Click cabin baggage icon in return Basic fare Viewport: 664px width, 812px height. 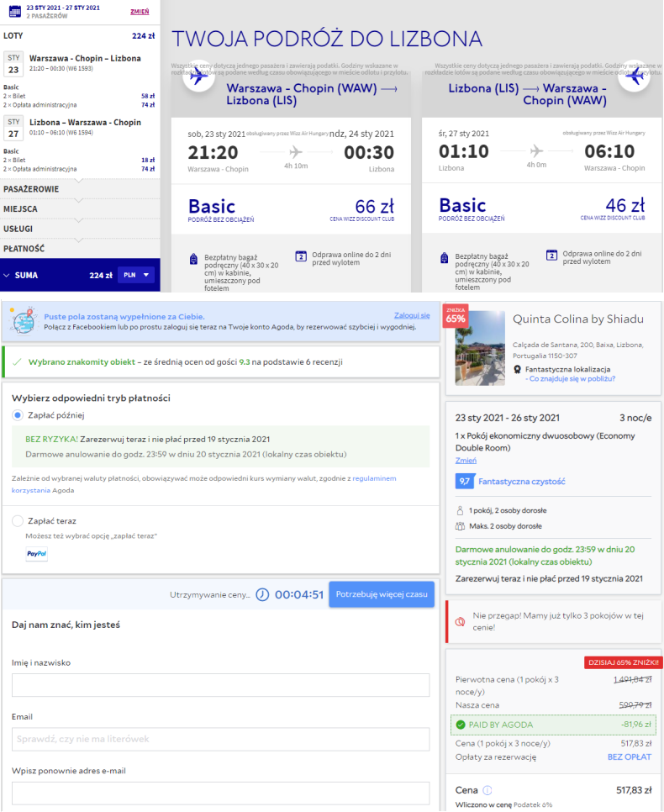pyautogui.click(x=445, y=258)
